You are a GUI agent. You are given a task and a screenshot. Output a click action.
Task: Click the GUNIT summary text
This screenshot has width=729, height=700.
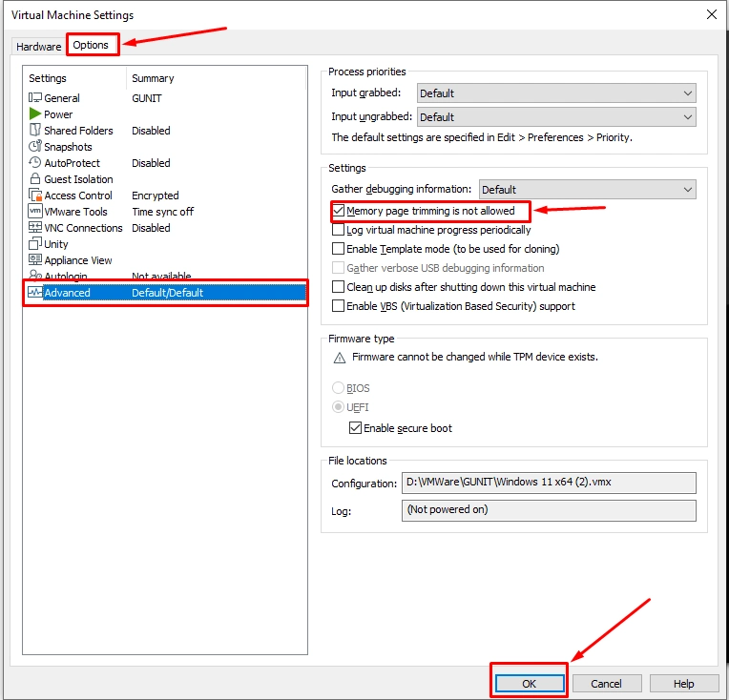pyautogui.click(x=147, y=98)
